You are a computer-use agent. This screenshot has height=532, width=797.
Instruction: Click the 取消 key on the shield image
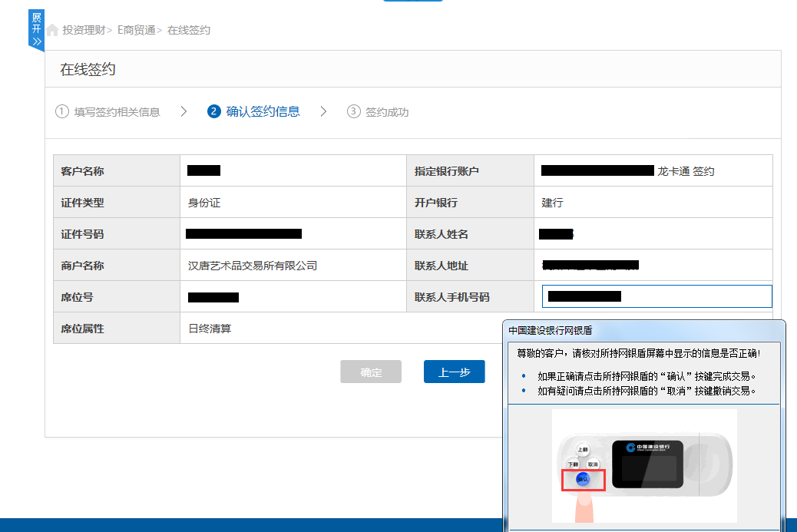[x=593, y=464]
